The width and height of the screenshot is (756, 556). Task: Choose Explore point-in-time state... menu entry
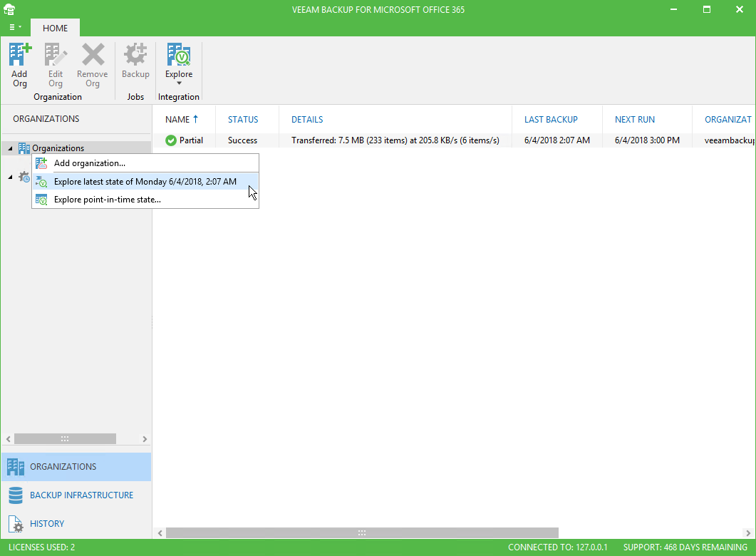145,200
